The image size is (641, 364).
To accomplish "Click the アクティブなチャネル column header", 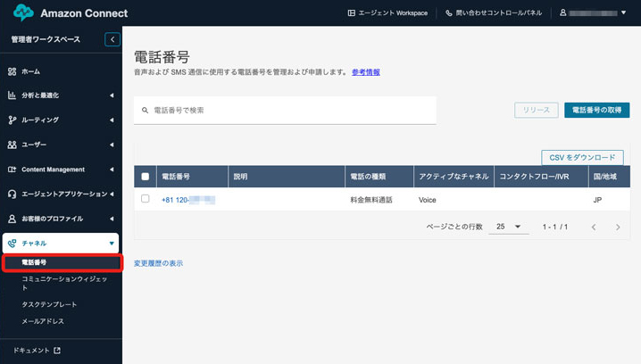I will pos(454,177).
